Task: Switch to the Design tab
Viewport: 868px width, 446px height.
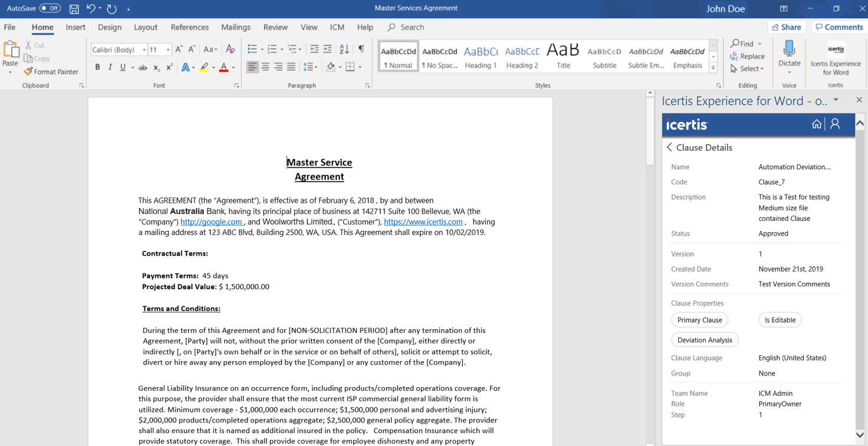Action: (x=110, y=27)
